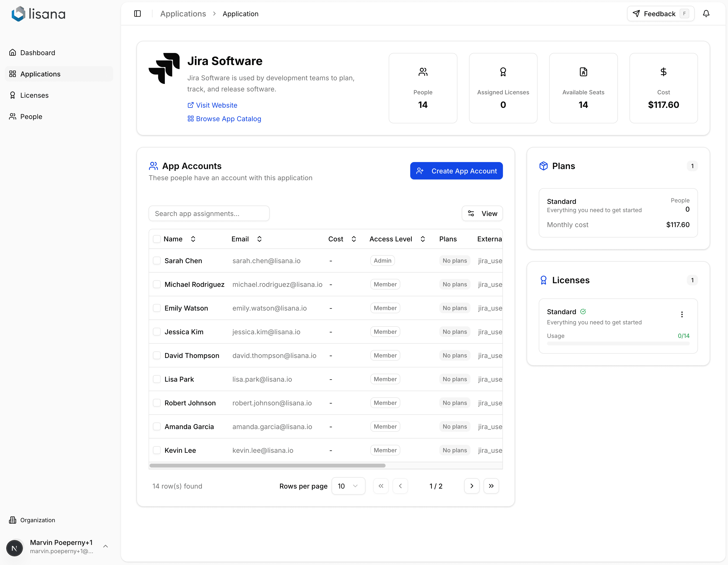The height and width of the screenshot is (565, 728).
Task: Open the notifications bell
Action: click(x=706, y=14)
